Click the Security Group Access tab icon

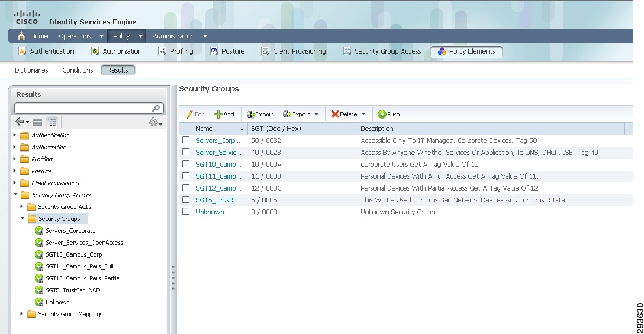(x=347, y=51)
